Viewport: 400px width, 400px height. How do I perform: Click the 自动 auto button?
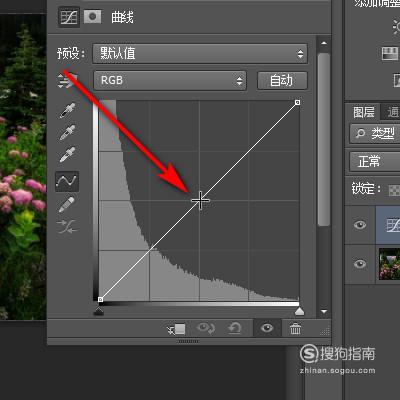point(282,80)
